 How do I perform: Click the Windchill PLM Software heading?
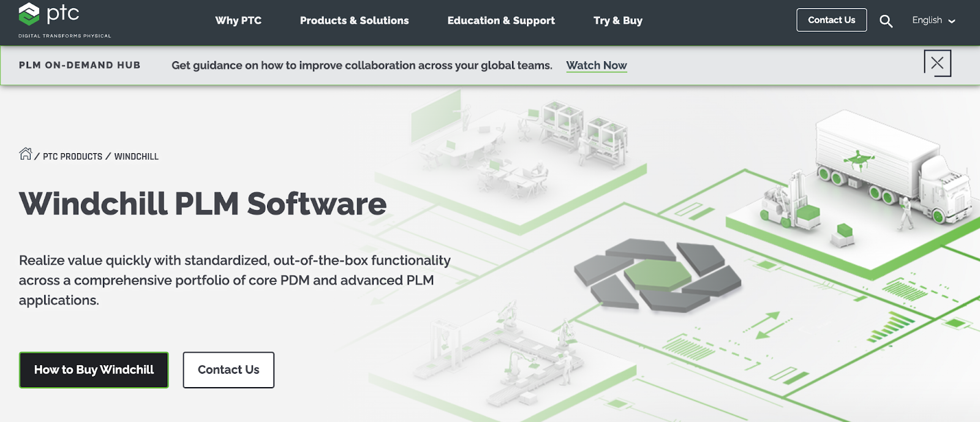[x=203, y=204]
